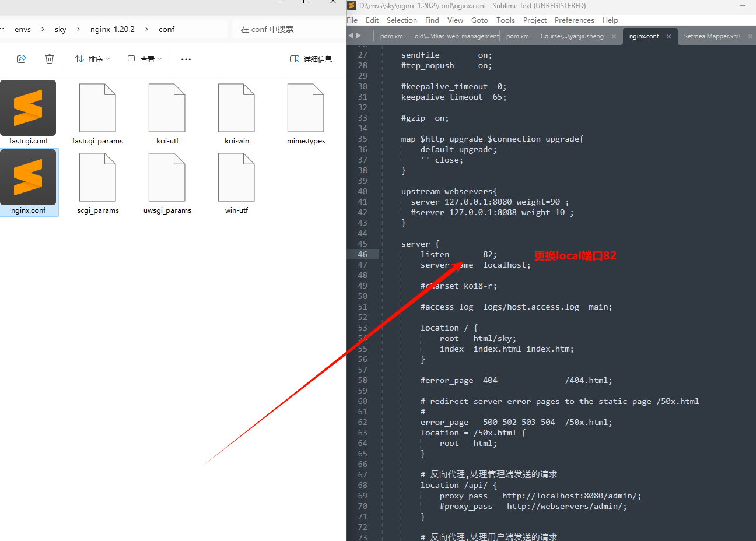
Task: Open the Selection menu
Action: tap(402, 20)
